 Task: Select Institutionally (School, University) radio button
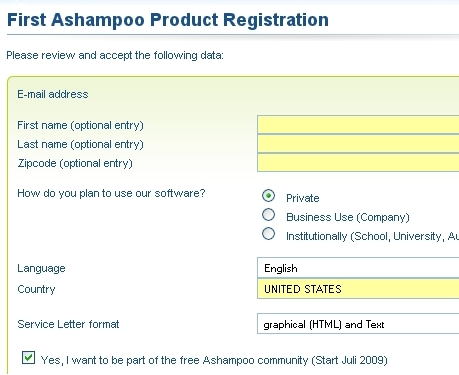pos(268,234)
